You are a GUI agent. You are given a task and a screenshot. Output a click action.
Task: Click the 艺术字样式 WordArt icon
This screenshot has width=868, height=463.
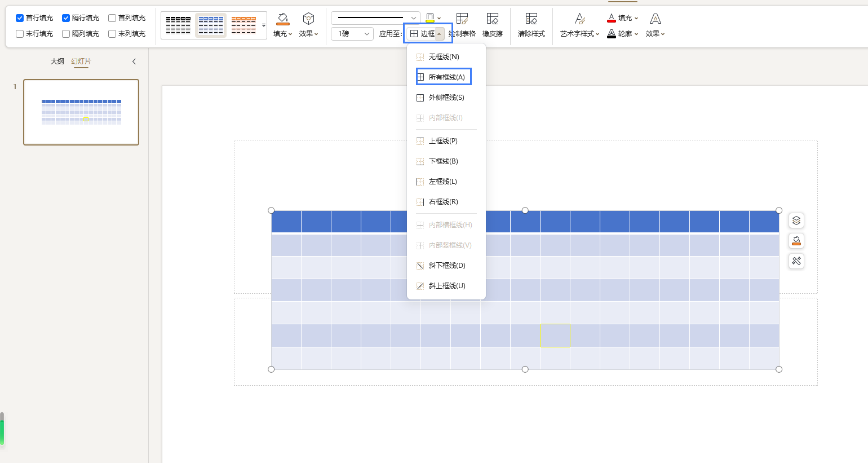[580, 19]
